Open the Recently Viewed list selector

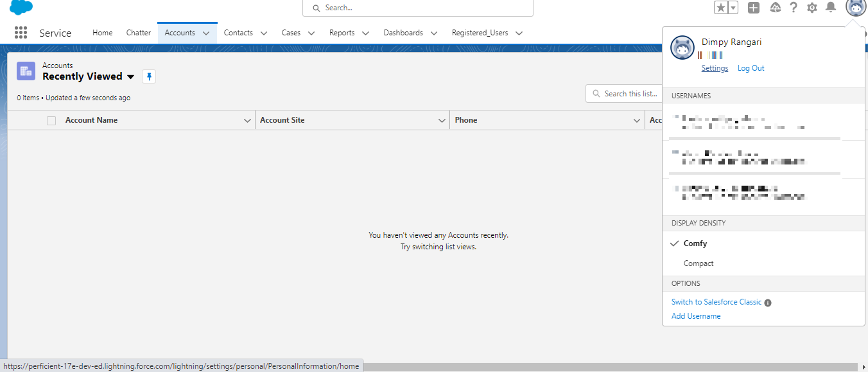tap(131, 76)
